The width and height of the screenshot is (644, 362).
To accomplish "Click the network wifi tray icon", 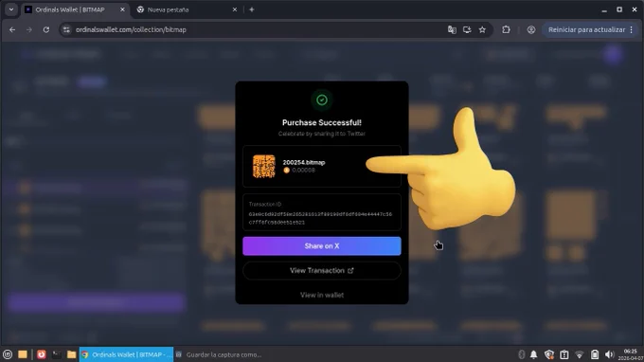I will click(579, 354).
